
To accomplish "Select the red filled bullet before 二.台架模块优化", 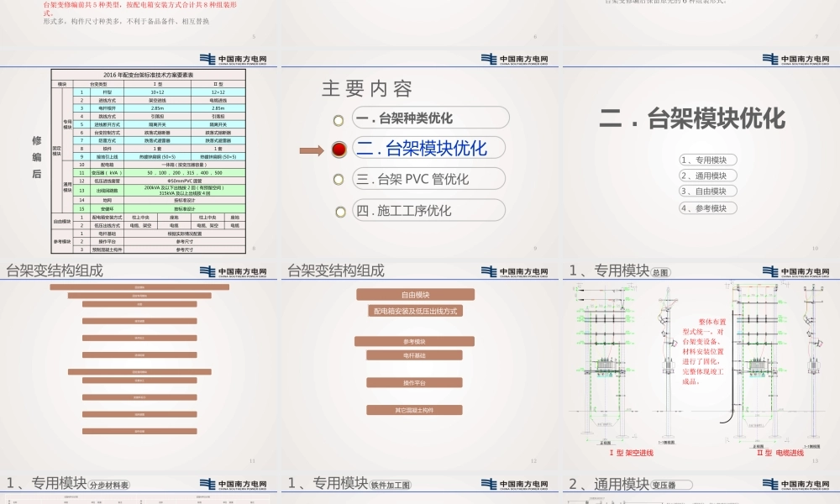I will (339, 149).
